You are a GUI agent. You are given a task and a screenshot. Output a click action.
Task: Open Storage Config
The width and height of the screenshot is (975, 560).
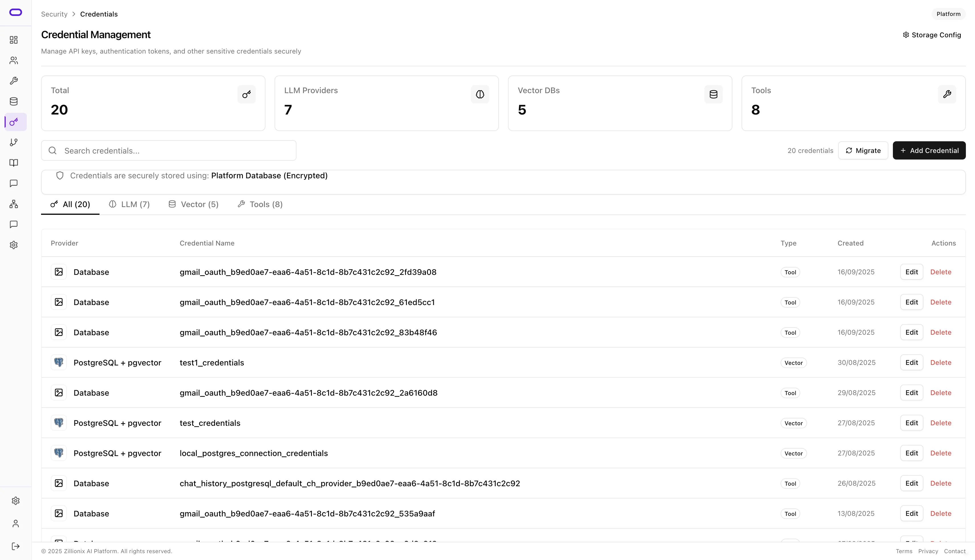tap(931, 35)
